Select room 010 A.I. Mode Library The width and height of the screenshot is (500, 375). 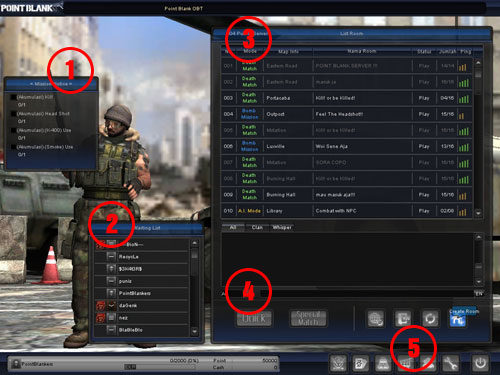click(347, 211)
